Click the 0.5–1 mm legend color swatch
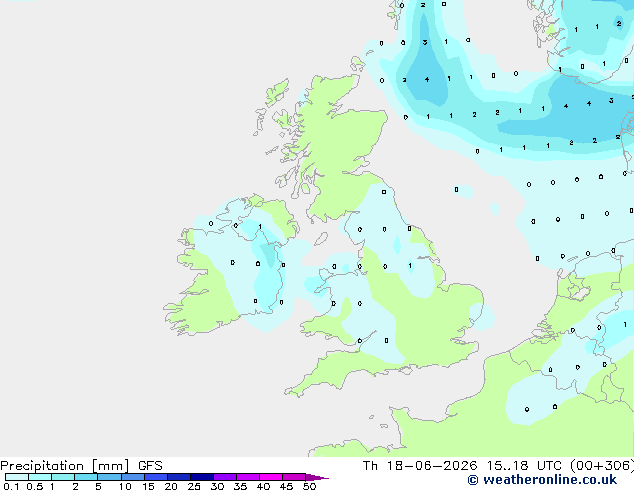 [40, 477]
